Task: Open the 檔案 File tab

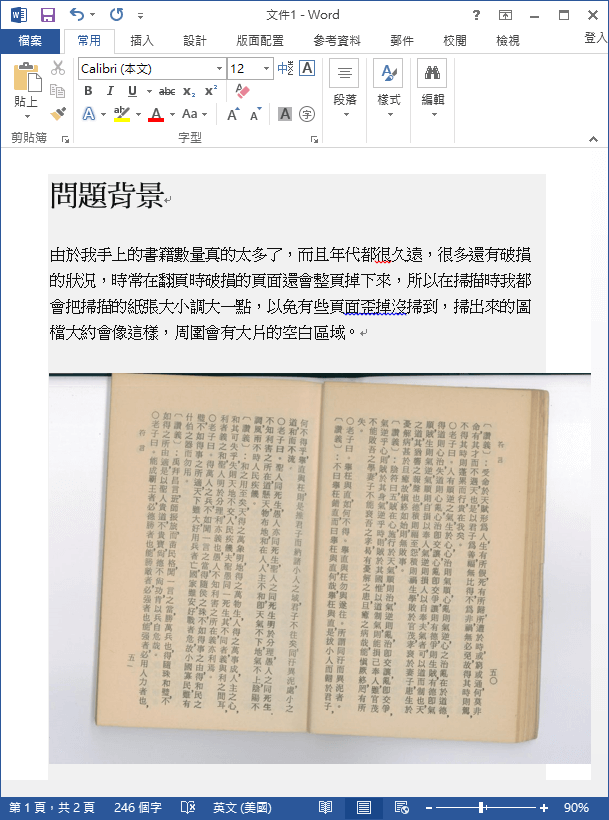Action: 30,41
